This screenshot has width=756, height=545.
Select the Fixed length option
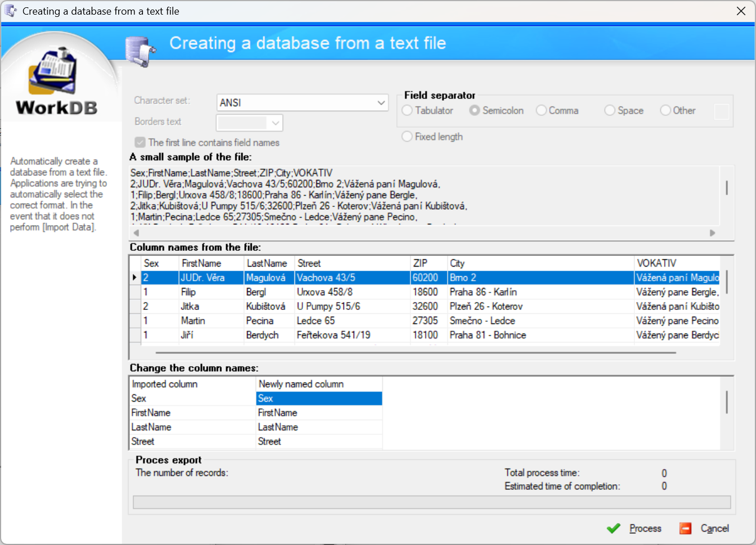[x=407, y=137]
